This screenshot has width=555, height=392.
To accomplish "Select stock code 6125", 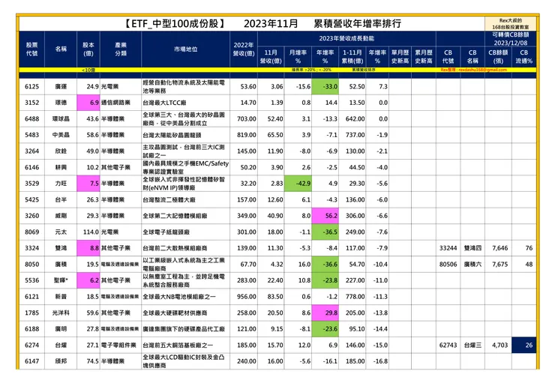I will coord(31,87).
